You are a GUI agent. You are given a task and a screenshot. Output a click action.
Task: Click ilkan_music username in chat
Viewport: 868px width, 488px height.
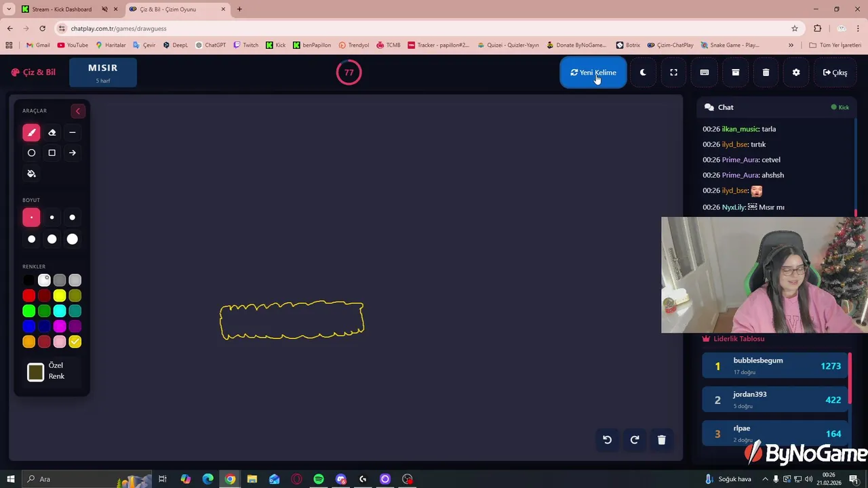[x=741, y=129]
